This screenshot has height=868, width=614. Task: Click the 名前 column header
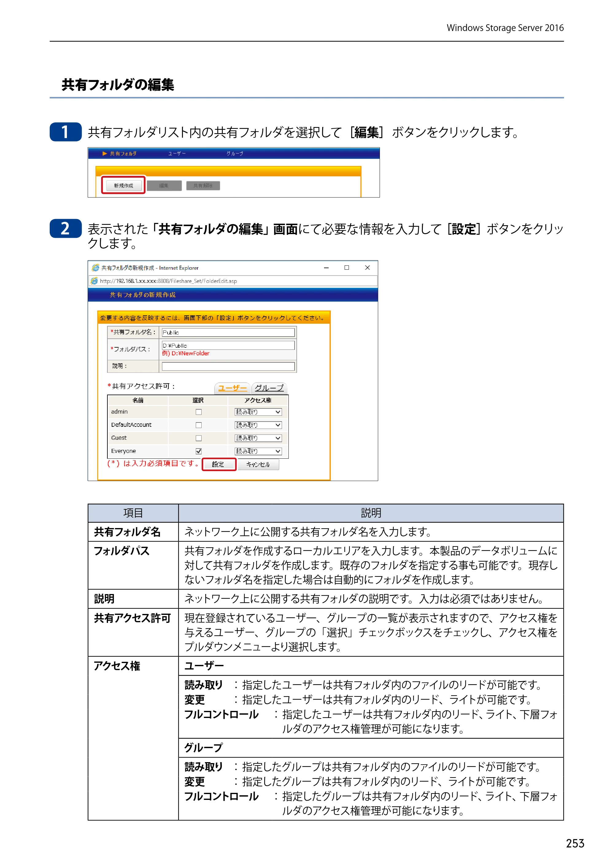point(138,400)
